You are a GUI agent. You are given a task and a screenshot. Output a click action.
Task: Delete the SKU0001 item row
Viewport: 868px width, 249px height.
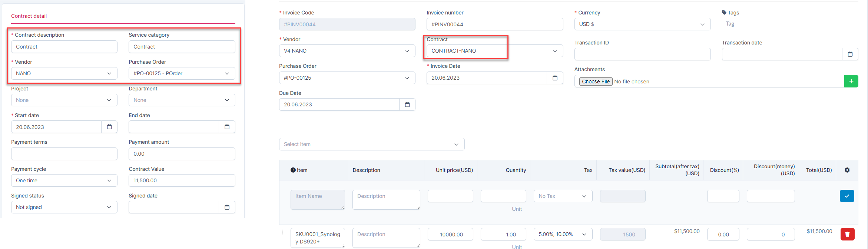click(x=847, y=234)
